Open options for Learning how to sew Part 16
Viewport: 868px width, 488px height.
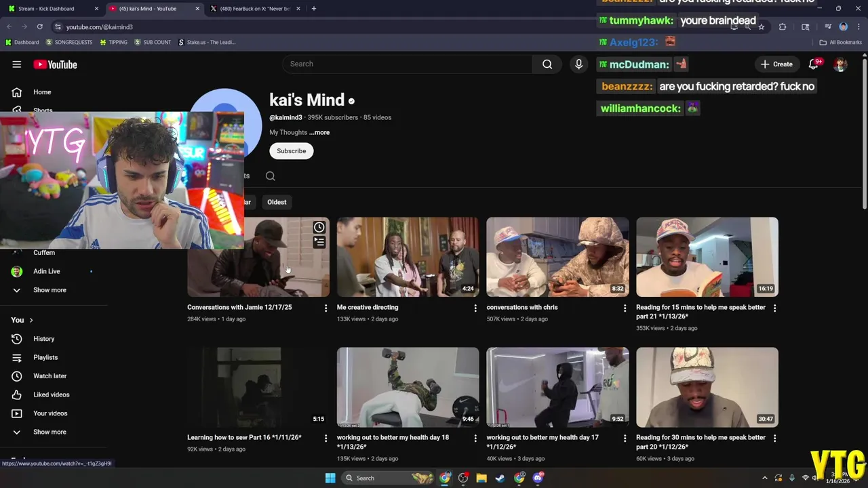point(325,438)
